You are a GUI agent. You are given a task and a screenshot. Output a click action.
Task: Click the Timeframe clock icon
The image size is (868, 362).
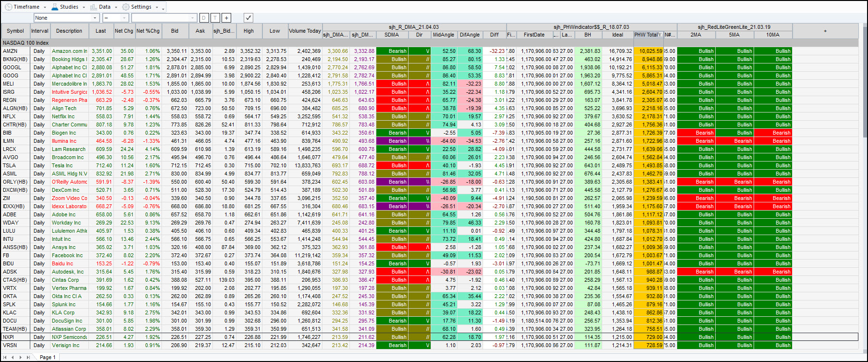(x=9, y=7)
